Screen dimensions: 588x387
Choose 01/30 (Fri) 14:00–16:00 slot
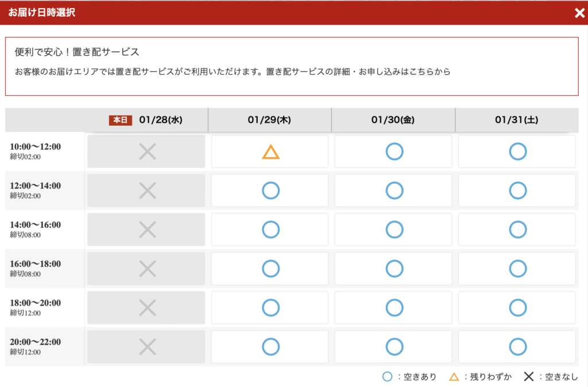click(394, 230)
